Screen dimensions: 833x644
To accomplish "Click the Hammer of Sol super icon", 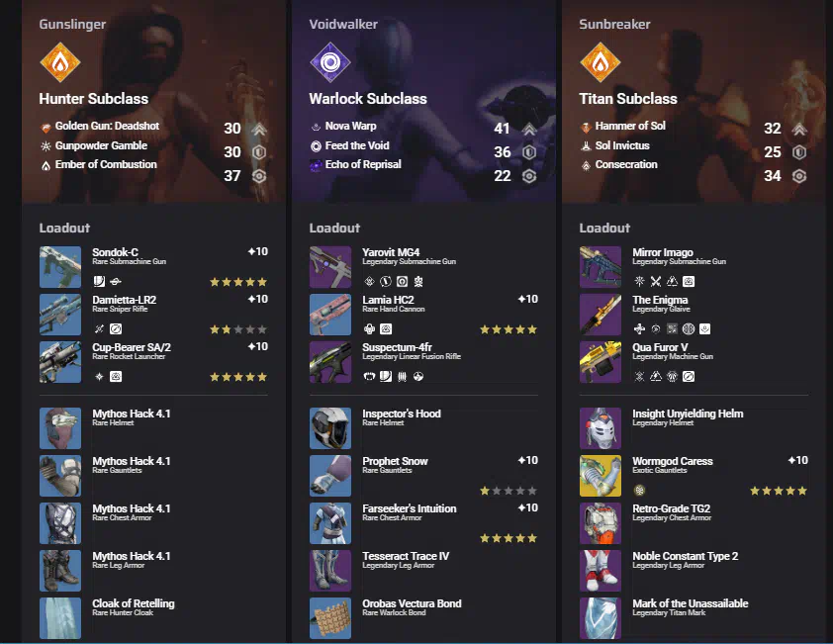I will (x=586, y=127).
